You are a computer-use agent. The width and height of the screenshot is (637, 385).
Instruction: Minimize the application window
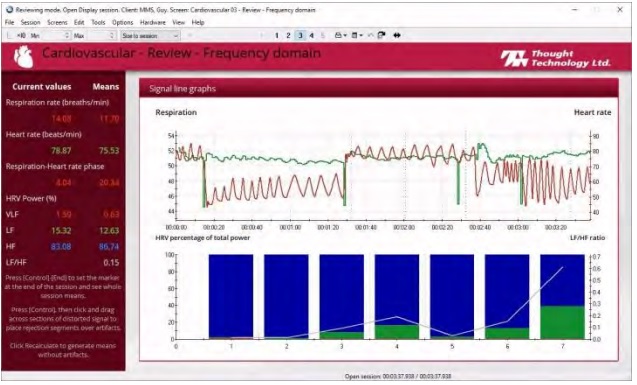pyautogui.click(x=575, y=9)
